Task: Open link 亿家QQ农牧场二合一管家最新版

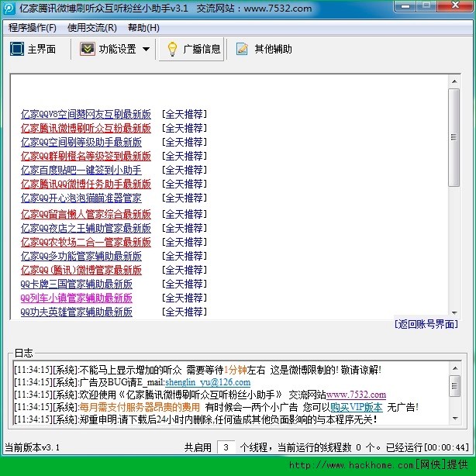Action: click(86, 242)
